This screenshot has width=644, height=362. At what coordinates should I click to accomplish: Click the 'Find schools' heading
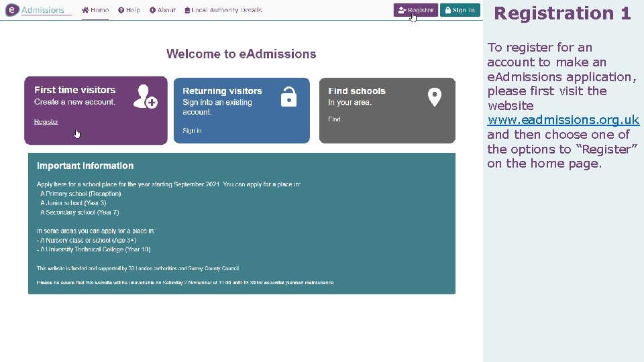[x=356, y=90]
